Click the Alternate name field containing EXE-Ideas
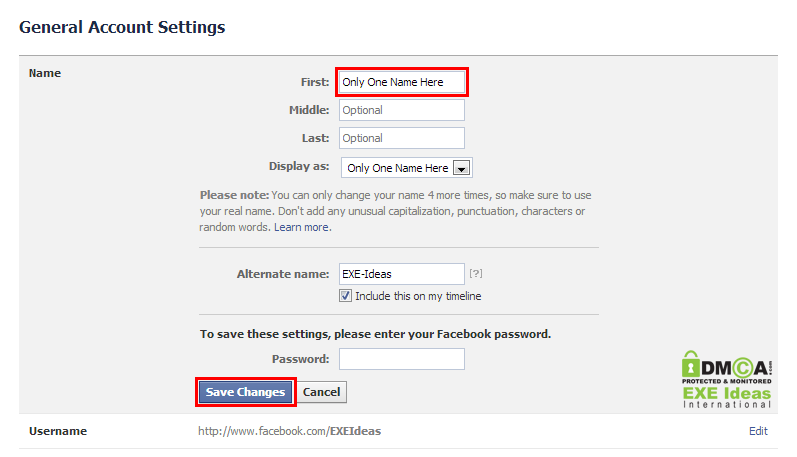The height and width of the screenshot is (457, 797). [x=402, y=273]
